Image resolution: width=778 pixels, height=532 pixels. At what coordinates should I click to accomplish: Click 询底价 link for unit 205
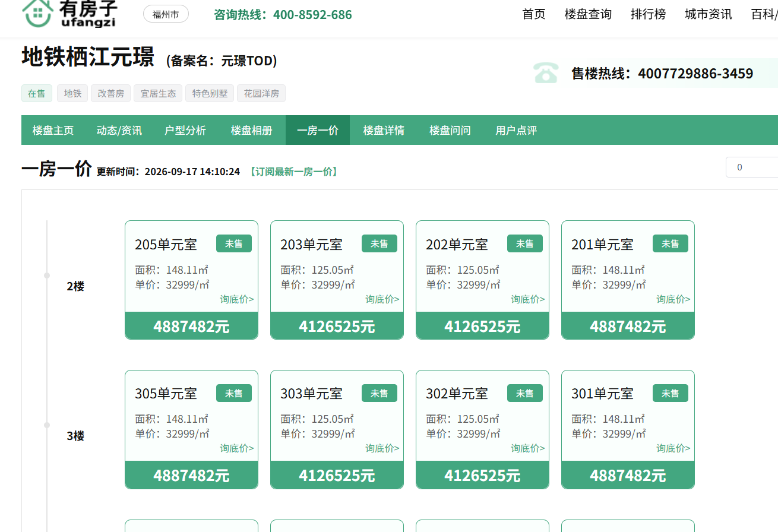click(237, 299)
